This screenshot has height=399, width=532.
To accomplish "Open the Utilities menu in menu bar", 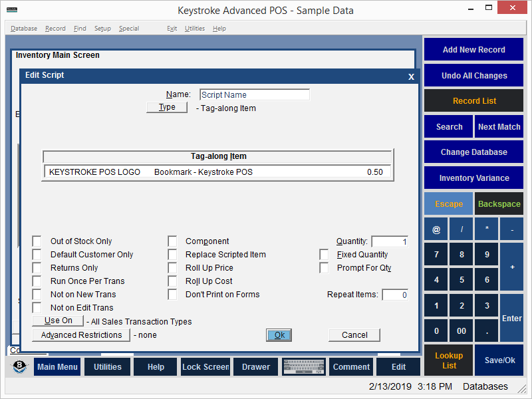I will tap(195, 29).
